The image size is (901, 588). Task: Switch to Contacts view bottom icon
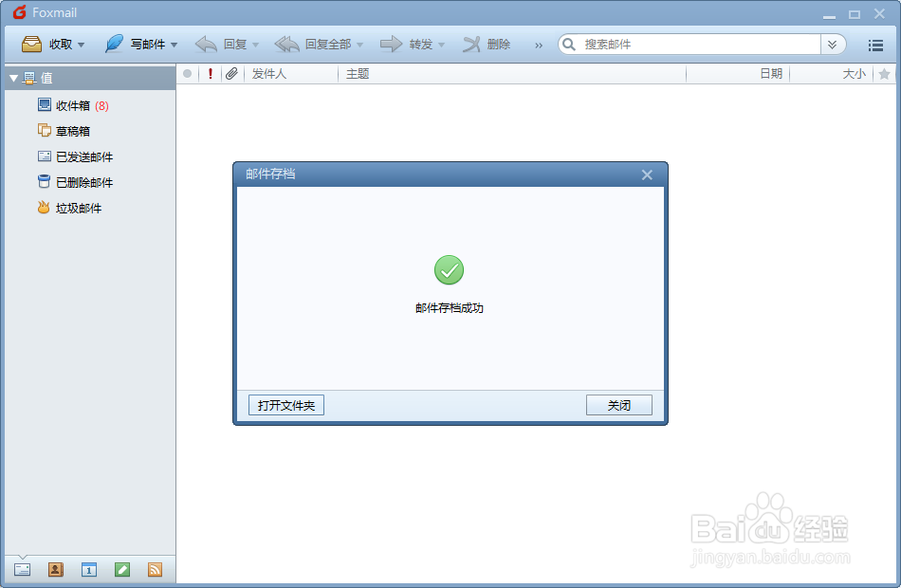(x=56, y=570)
